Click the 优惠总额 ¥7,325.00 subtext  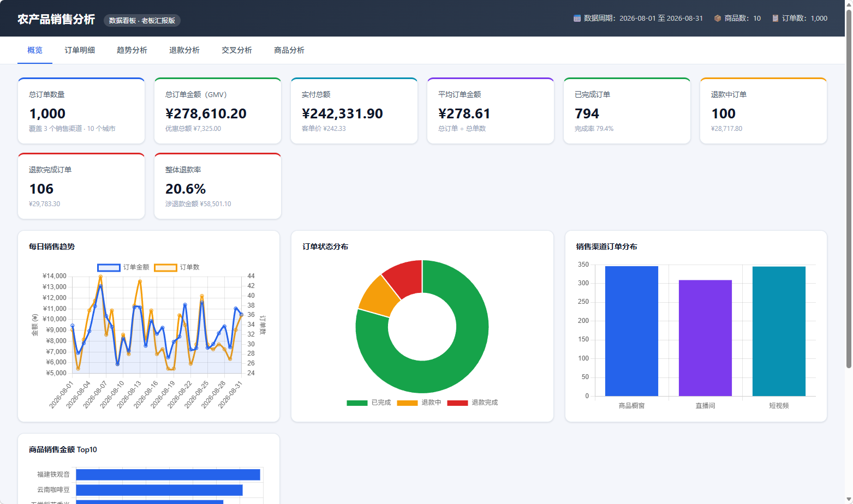coord(193,129)
